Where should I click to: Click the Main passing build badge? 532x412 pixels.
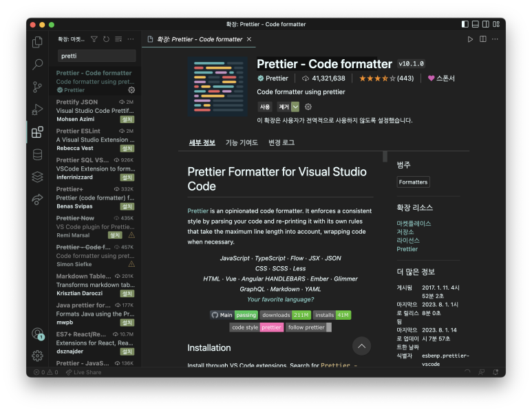pyautogui.click(x=234, y=315)
